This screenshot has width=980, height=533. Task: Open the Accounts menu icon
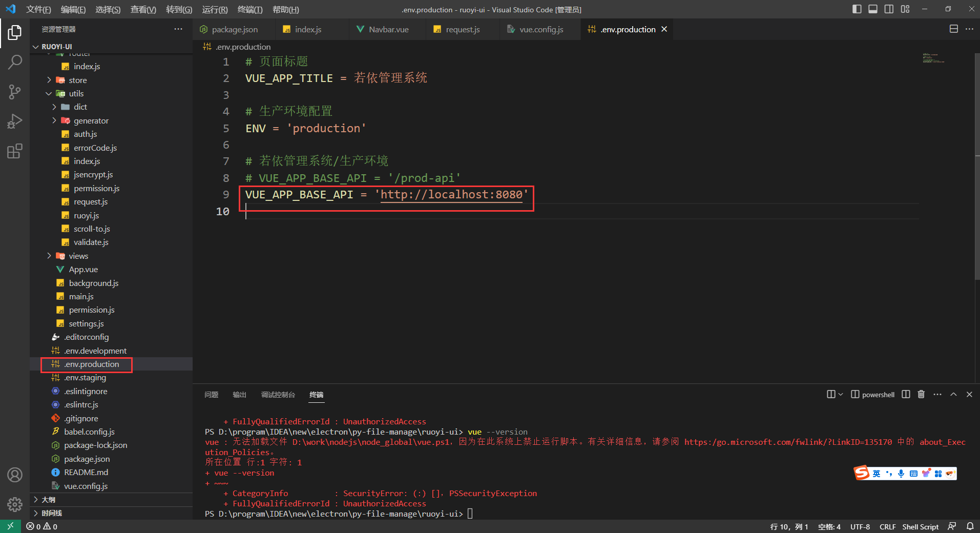pyautogui.click(x=14, y=475)
